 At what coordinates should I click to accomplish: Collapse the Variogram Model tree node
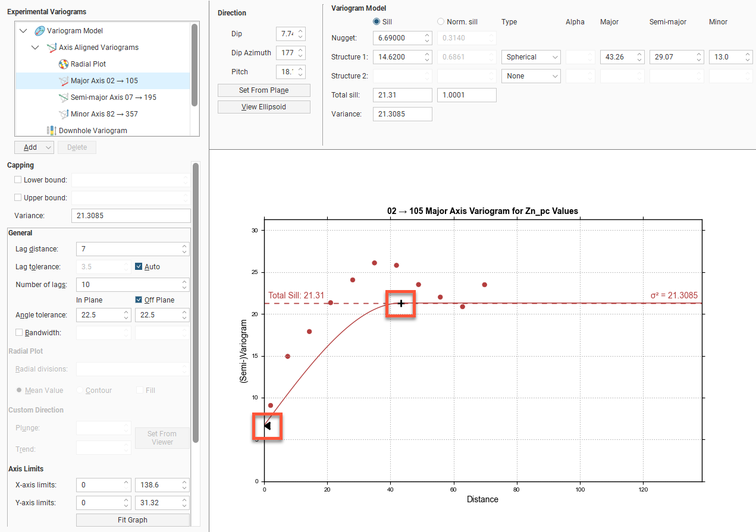coord(23,31)
